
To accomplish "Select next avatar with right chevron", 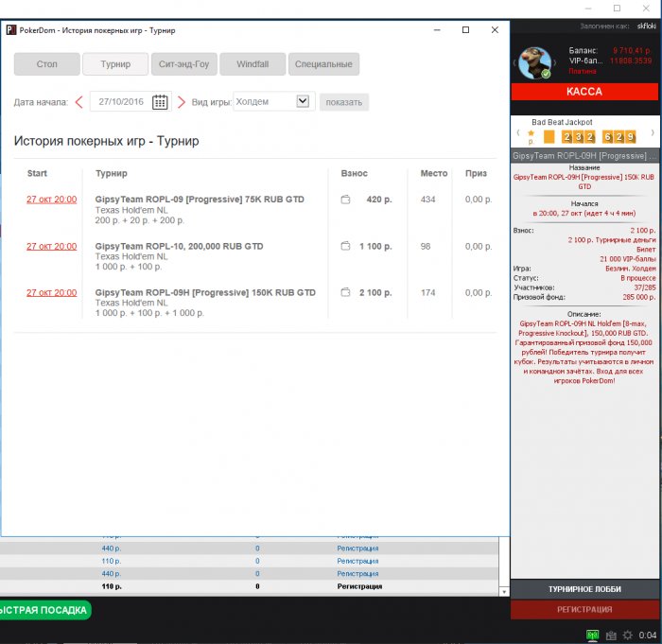I will (x=554, y=62).
